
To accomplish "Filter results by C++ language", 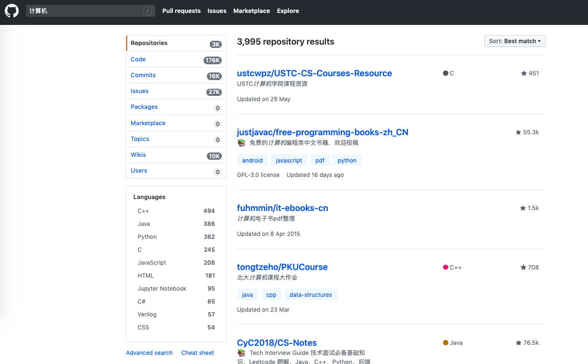I will pos(176,211).
